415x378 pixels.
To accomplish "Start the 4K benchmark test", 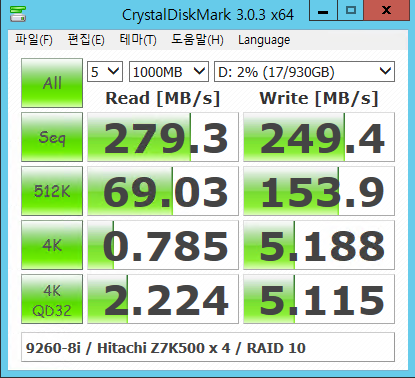I will tap(52, 245).
